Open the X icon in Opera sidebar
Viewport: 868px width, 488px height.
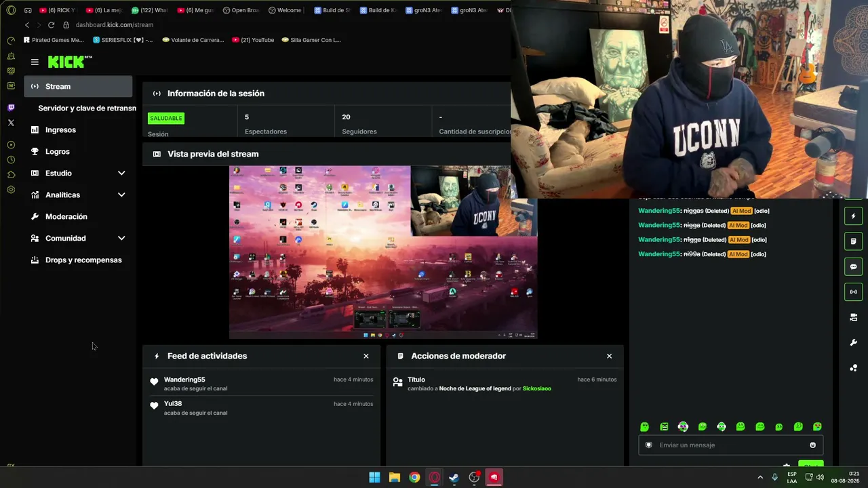11,123
